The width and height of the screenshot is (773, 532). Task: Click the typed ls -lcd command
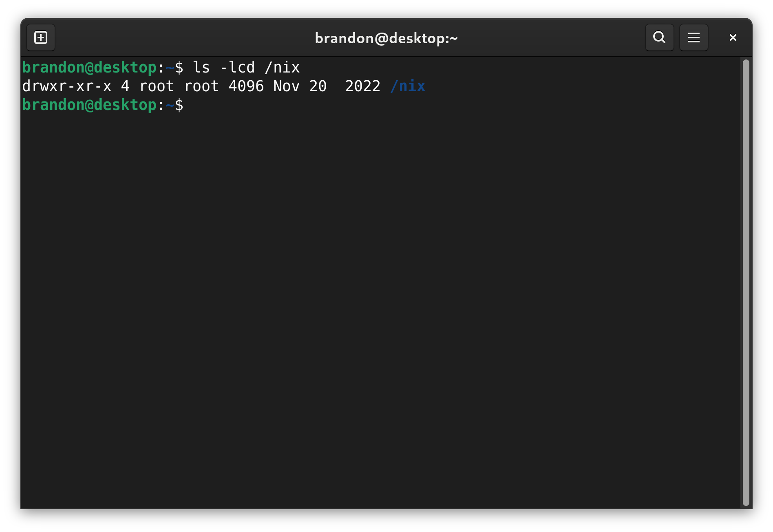(x=246, y=67)
